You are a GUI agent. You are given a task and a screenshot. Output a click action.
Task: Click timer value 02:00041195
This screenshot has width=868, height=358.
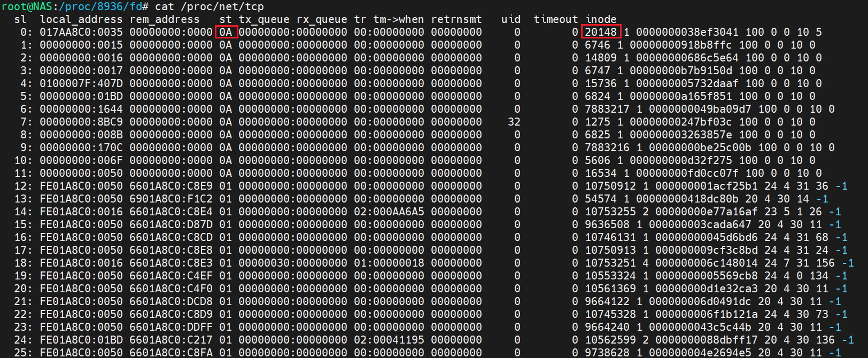click(x=389, y=340)
